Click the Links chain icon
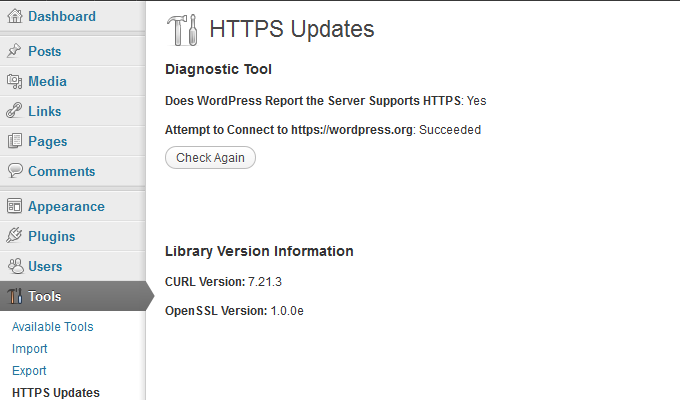The width and height of the screenshot is (680, 400). [14, 111]
